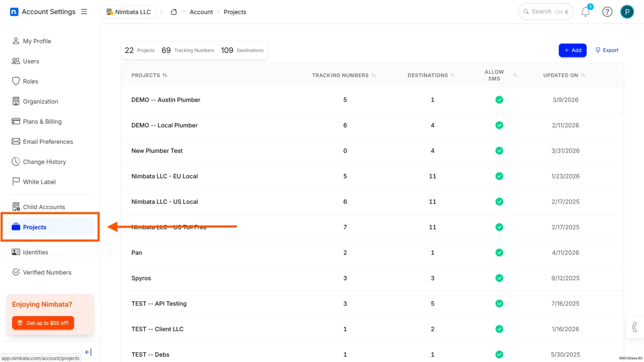Click the Nimbata logo icon
Screen dimensions: 644x362
pos(14,12)
